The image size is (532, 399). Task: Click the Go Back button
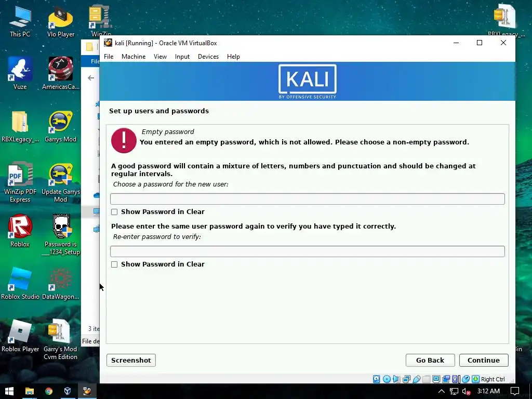430,361
